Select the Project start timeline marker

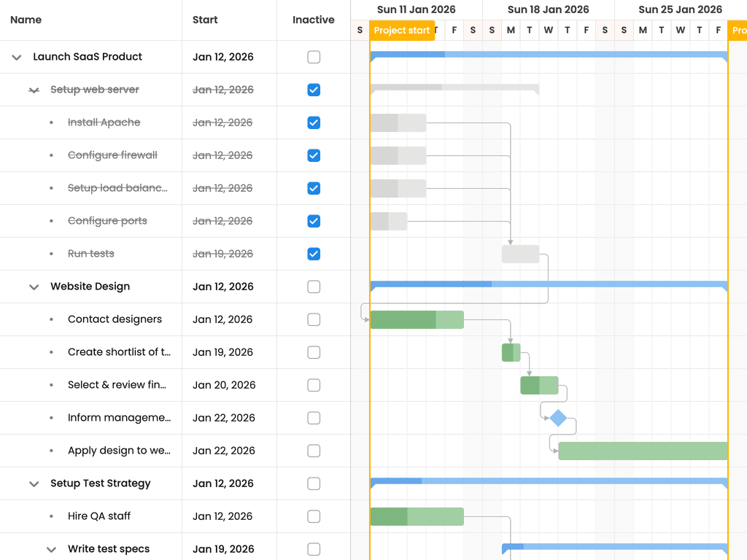[x=402, y=31]
